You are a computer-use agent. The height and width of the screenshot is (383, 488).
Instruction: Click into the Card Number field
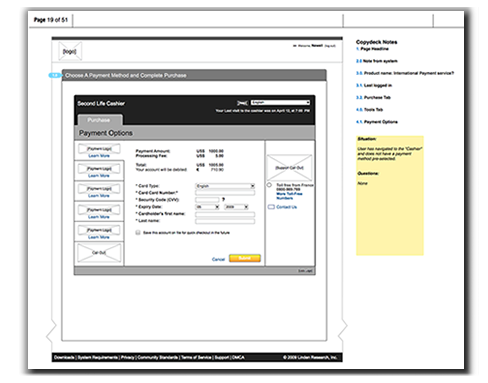tap(225, 193)
